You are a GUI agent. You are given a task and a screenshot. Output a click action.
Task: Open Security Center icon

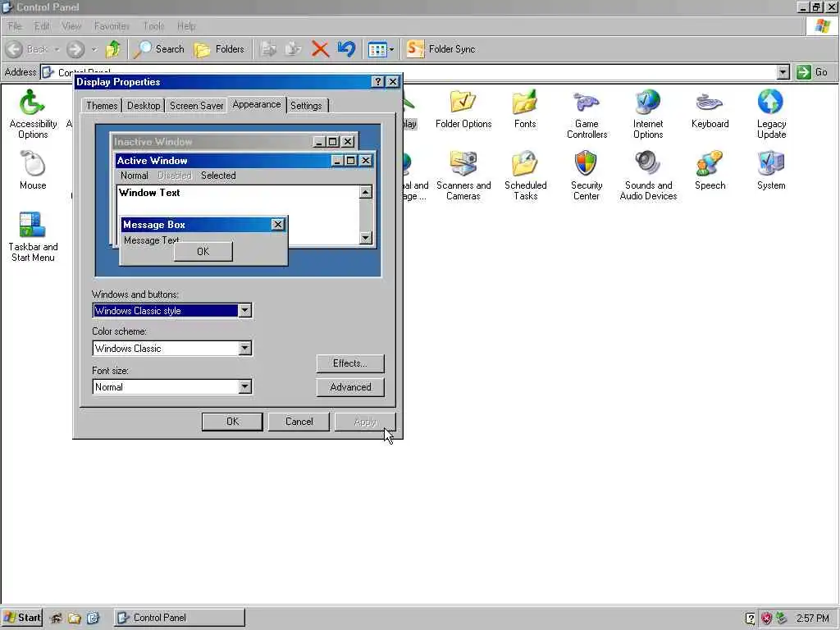tap(586, 176)
